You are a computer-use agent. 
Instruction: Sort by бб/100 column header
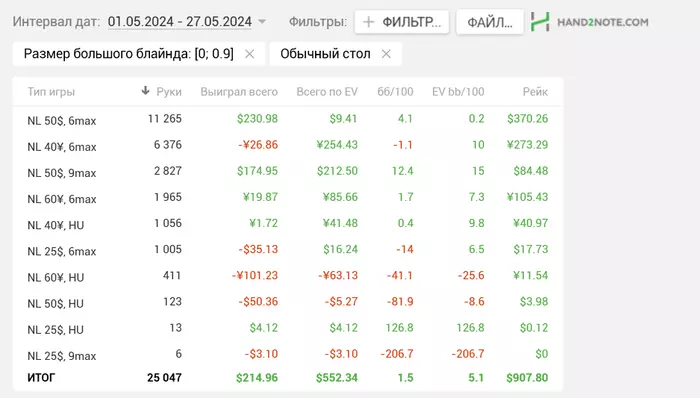(x=395, y=92)
